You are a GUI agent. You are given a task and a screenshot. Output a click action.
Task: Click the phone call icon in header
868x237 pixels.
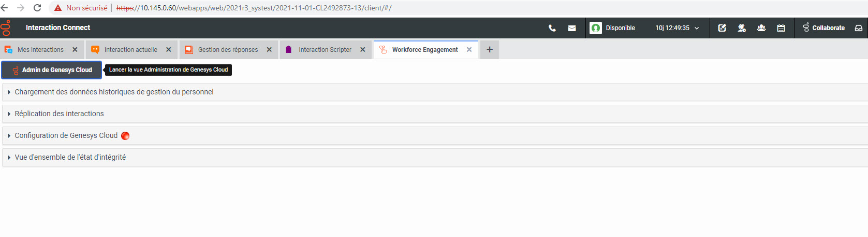(x=552, y=28)
